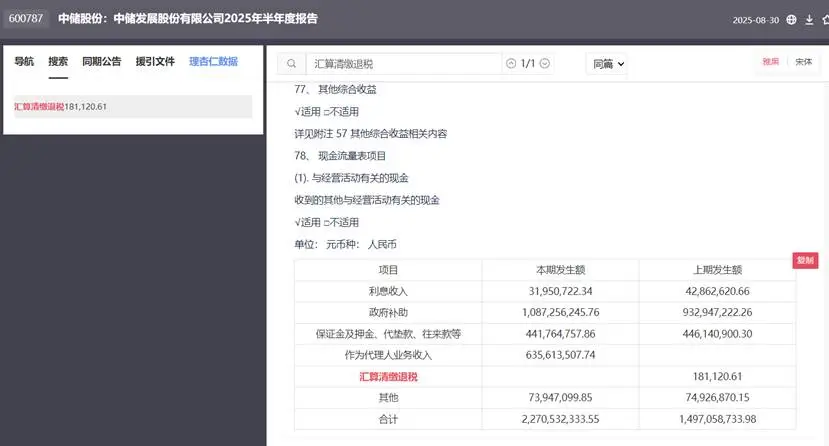Click value 31,950,722.34
The height and width of the screenshot is (446, 829).
[x=560, y=291]
